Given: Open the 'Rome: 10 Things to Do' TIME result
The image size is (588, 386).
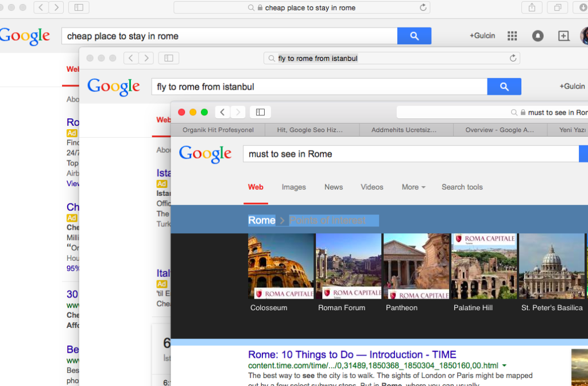Looking at the screenshot, I should (x=352, y=354).
